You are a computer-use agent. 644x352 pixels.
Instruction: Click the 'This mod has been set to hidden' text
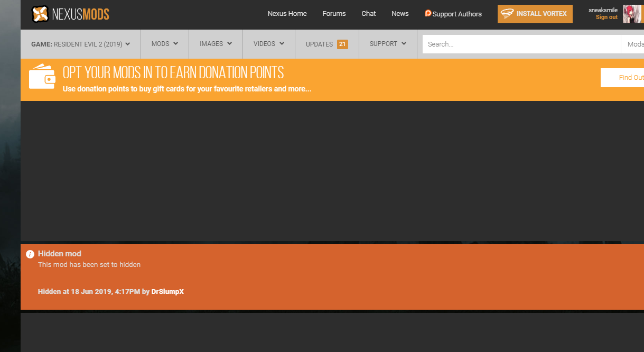click(x=89, y=264)
